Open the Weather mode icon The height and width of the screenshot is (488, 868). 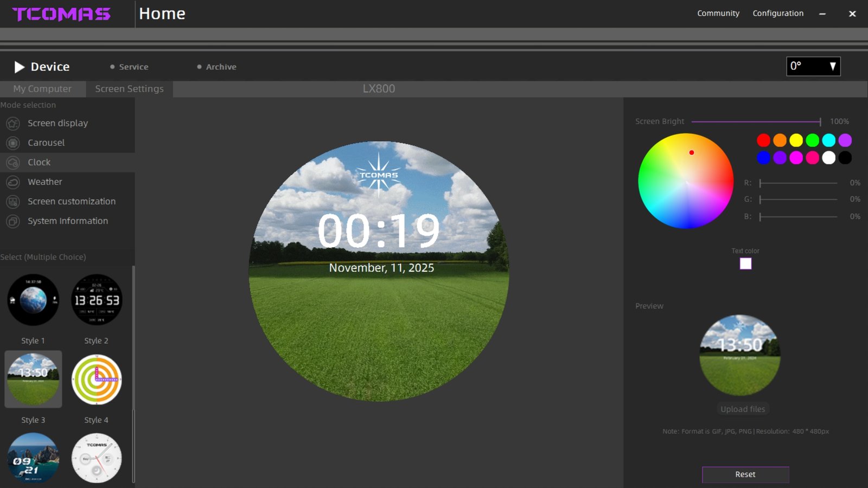tap(13, 182)
